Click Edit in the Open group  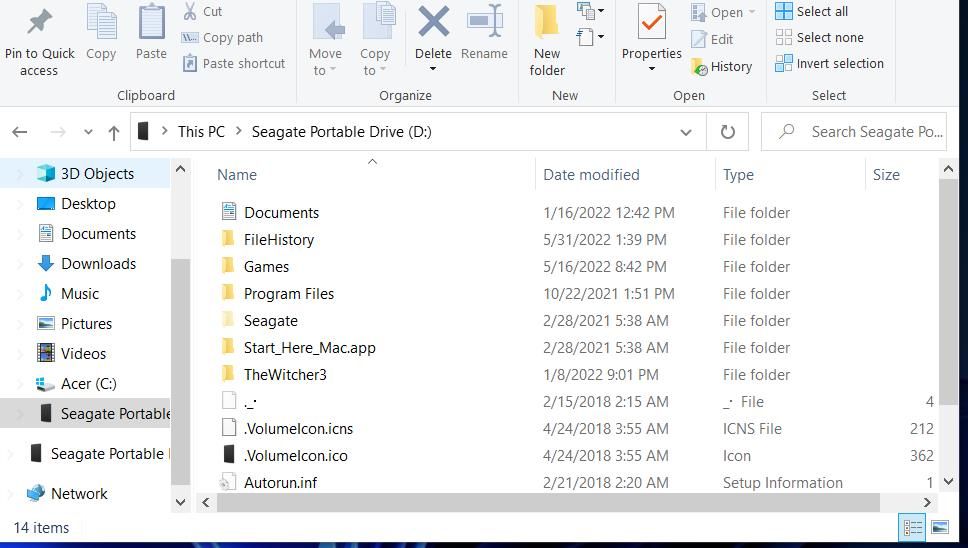click(712, 39)
